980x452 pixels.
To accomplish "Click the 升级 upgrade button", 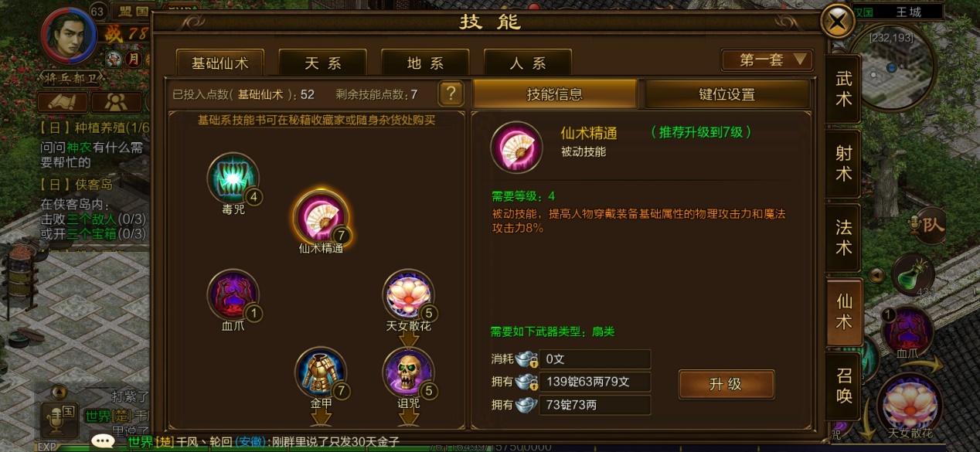I will tap(726, 384).
